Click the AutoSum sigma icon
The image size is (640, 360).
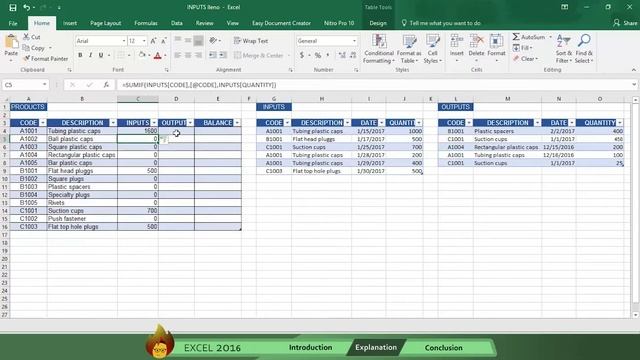click(x=516, y=37)
